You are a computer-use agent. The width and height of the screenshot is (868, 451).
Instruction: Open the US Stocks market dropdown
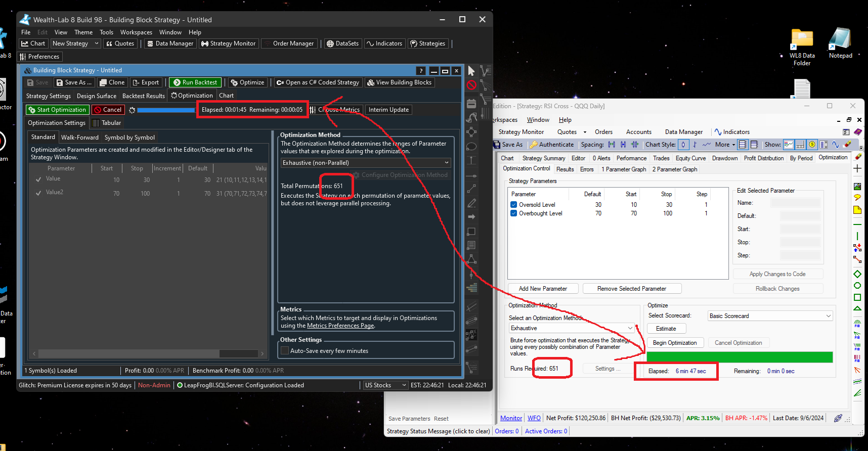[x=385, y=385]
